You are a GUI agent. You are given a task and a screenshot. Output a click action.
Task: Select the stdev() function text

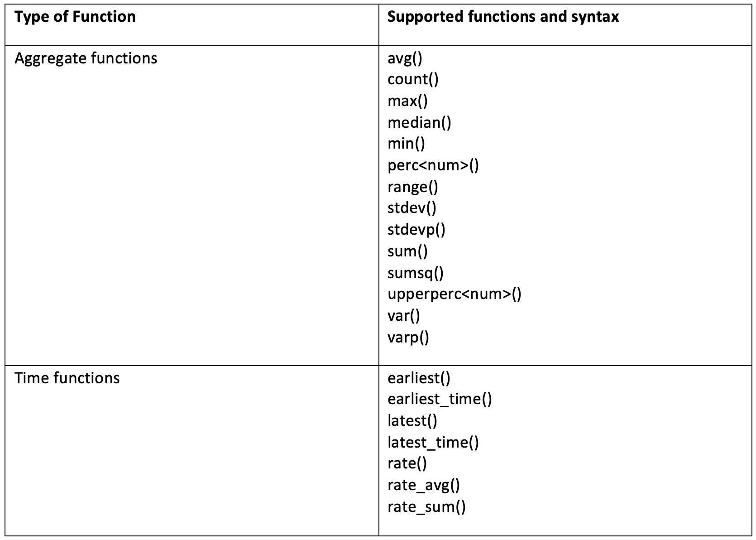[x=412, y=208]
